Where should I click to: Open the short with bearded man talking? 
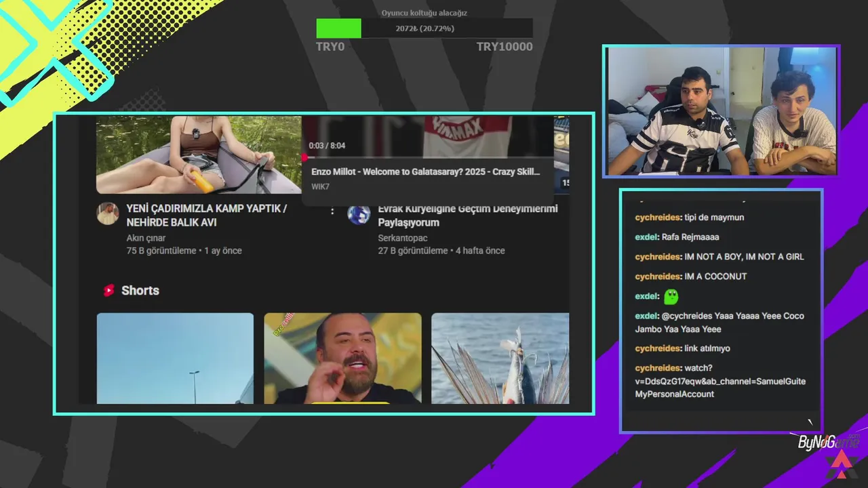click(342, 358)
